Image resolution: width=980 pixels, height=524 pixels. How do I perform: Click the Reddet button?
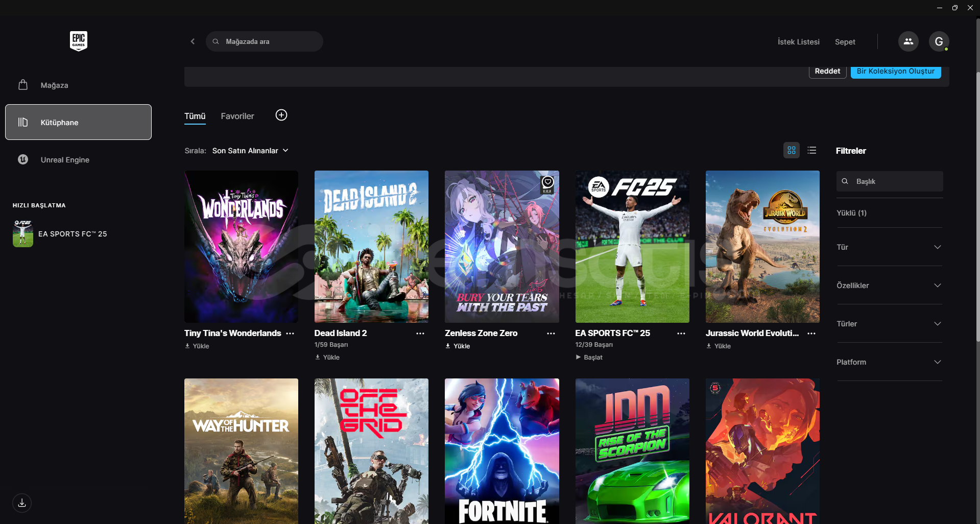coord(827,72)
